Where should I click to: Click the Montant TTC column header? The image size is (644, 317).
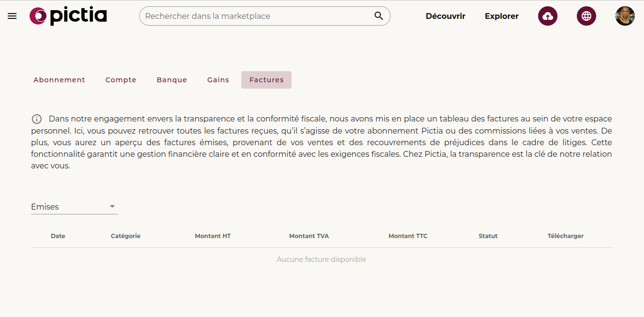pos(408,236)
